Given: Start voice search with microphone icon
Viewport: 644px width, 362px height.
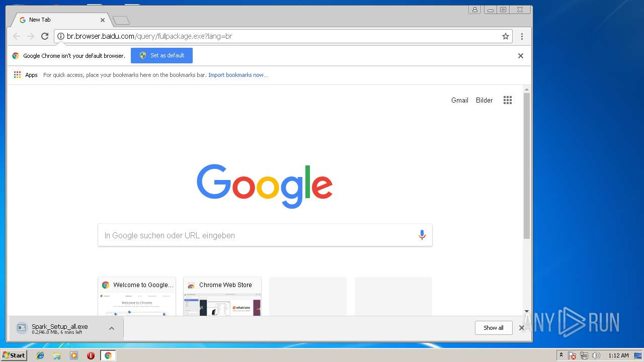Looking at the screenshot, I should pos(422,235).
